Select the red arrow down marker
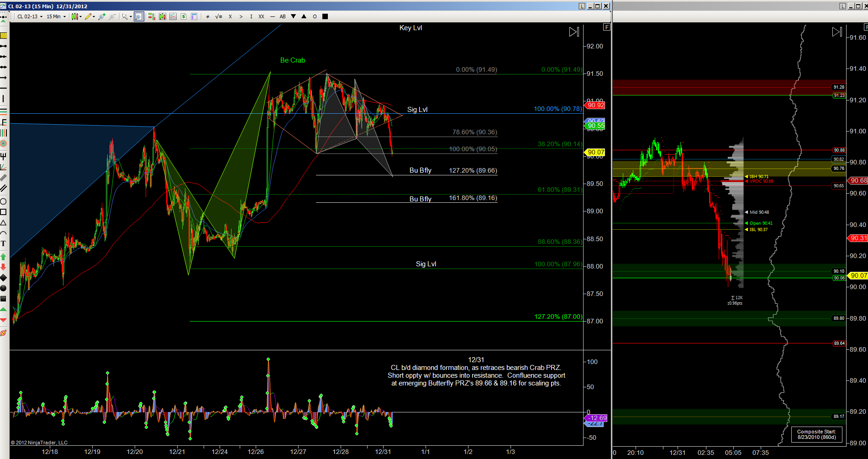Screen dimensions: 868x459 [x=3, y=267]
